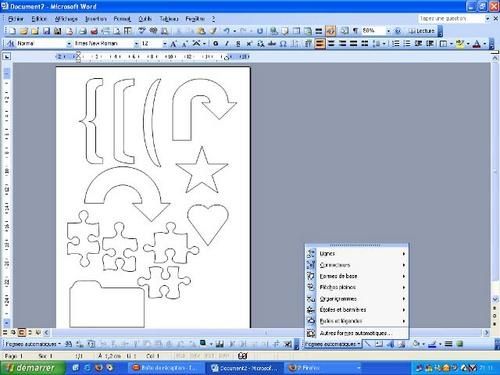Viewport: 500px width, 375px height.
Task: Insert the Omega symbol icon
Action: coord(283,44)
